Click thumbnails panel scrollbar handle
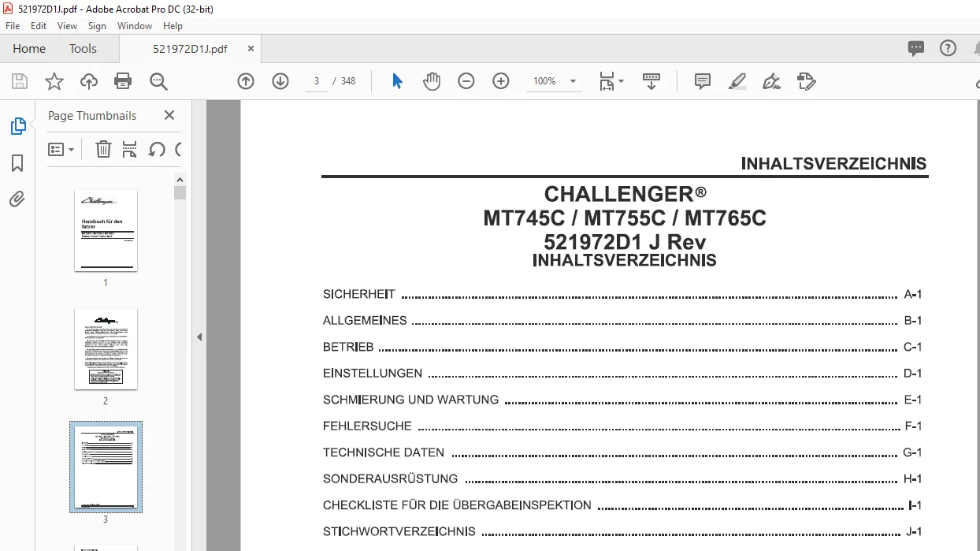 [180, 192]
